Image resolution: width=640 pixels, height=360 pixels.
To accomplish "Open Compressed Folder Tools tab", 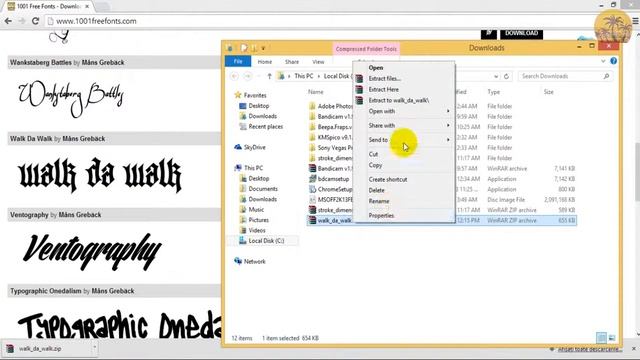I will (x=366, y=49).
